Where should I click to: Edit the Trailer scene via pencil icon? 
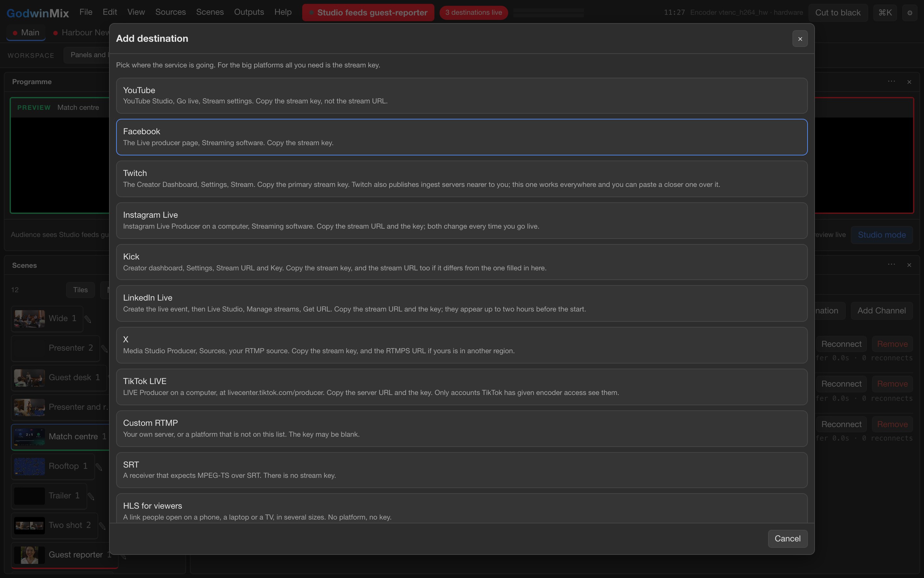(x=91, y=496)
